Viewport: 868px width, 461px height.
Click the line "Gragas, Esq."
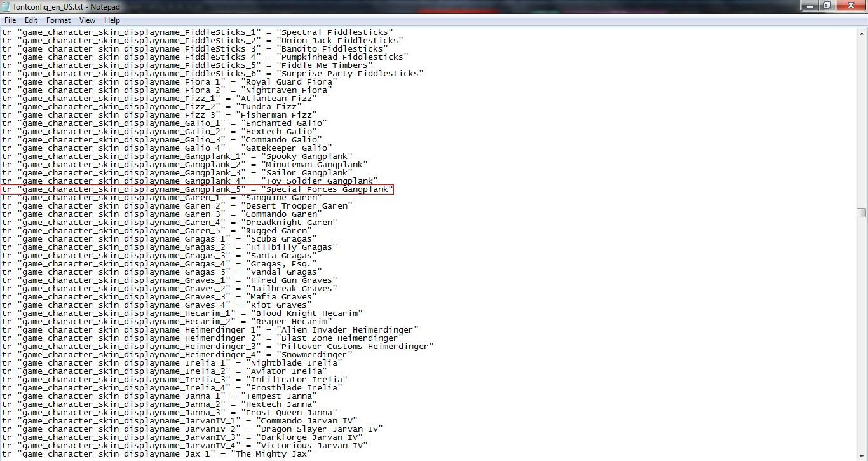(x=159, y=263)
